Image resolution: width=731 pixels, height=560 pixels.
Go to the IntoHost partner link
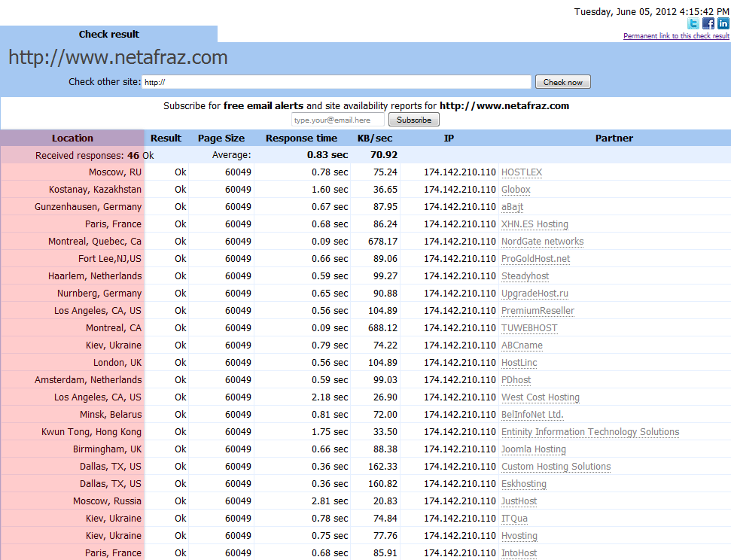click(519, 552)
